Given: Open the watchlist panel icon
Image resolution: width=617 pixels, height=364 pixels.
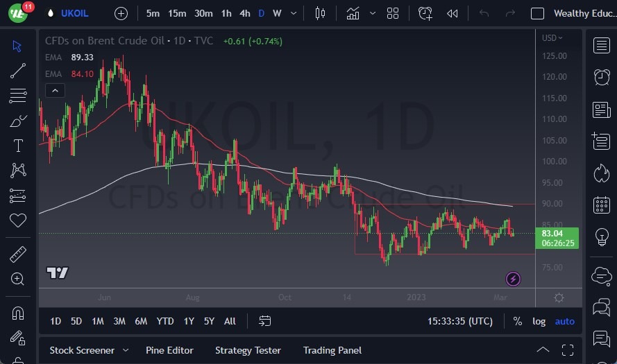Looking at the screenshot, I should [x=602, y=46].
